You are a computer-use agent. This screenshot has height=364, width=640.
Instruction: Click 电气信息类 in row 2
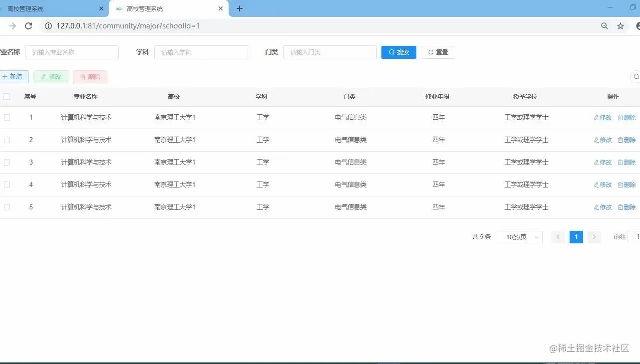pos(351,140)
